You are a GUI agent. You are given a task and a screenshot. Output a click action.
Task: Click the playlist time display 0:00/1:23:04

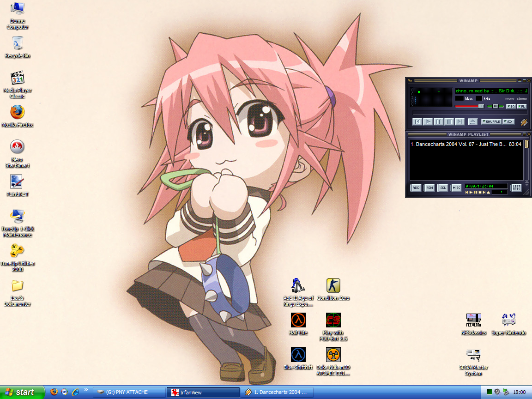point(486,186)
